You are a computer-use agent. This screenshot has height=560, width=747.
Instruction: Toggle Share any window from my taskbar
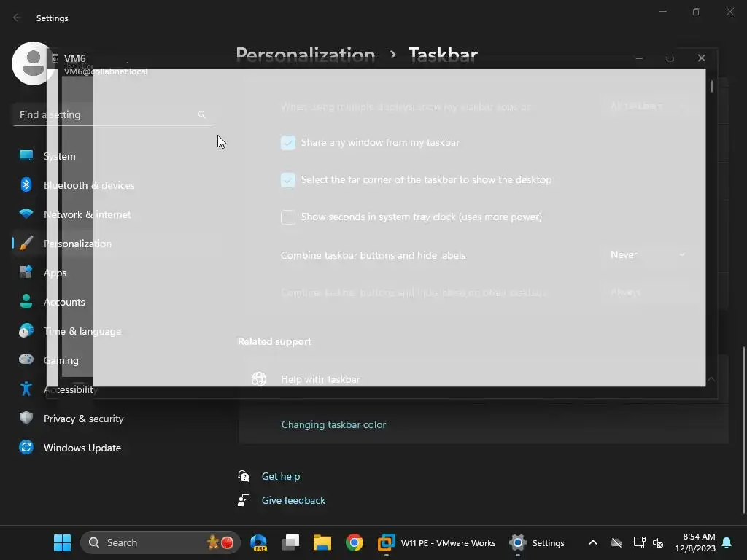[x=287, y=142]
